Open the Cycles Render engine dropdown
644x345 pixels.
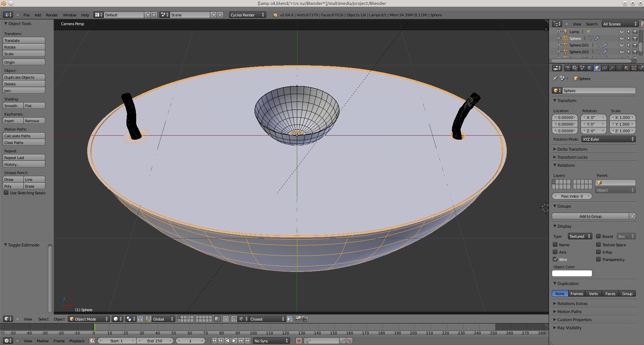click(x=247, y=15)
